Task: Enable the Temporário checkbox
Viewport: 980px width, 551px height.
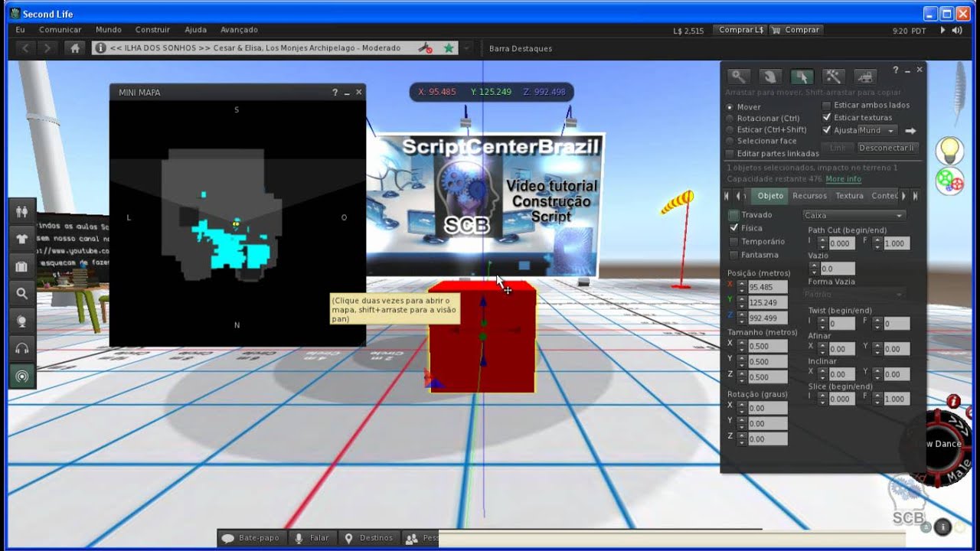Action: [733, 242]
